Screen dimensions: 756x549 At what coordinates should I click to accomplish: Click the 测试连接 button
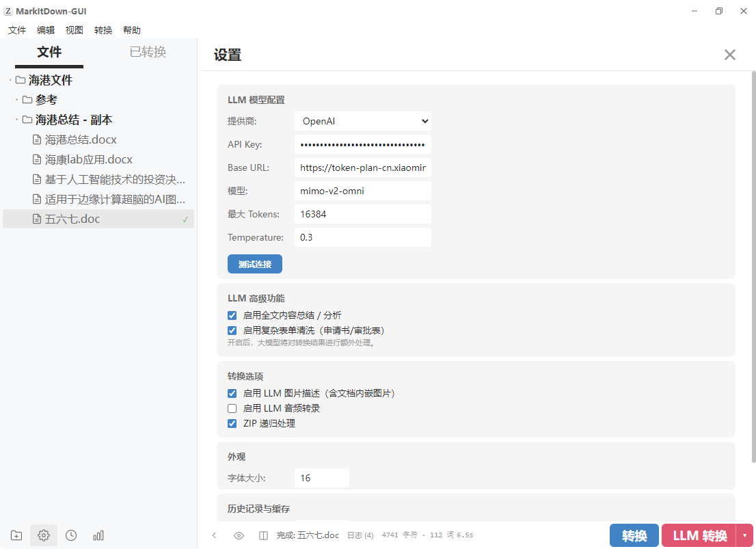(254, 265)
